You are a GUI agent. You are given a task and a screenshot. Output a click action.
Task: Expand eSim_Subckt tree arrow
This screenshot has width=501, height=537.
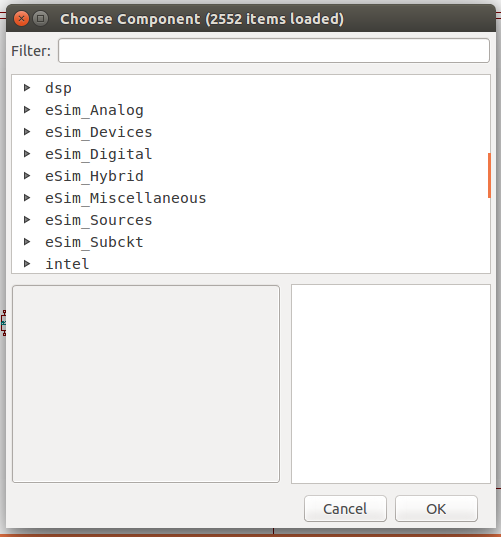coord(27,242)
